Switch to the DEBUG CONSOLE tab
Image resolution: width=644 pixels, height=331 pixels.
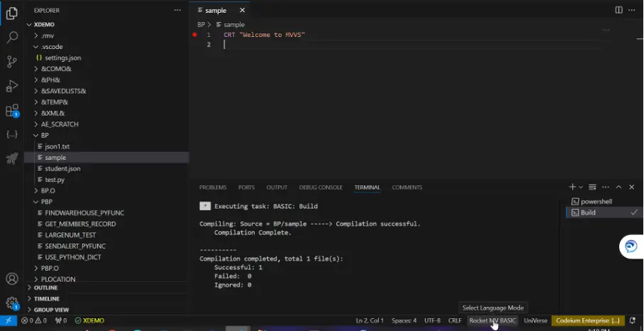point(321,188)
